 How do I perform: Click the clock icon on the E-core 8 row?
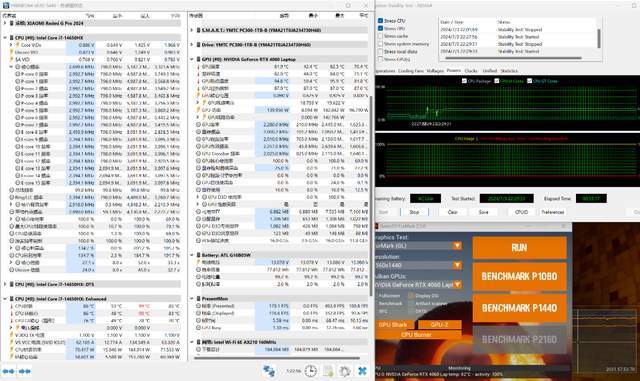[x=18, y=132]
